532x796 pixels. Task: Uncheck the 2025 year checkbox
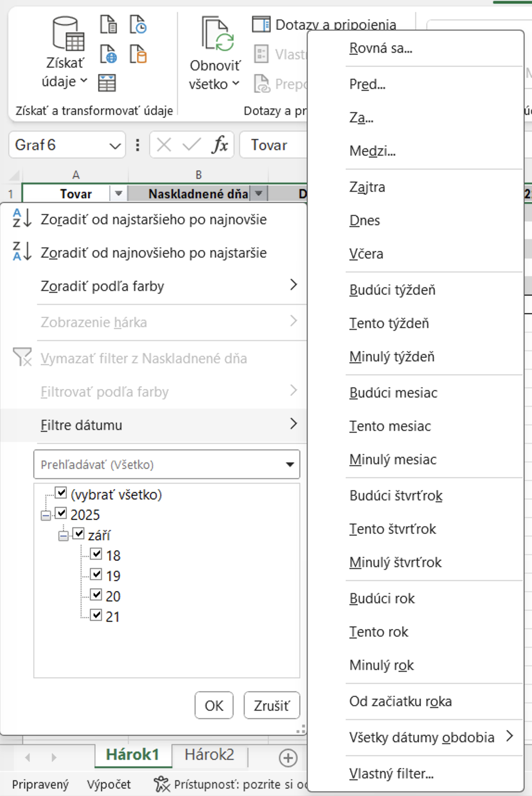tap(61, 513)
